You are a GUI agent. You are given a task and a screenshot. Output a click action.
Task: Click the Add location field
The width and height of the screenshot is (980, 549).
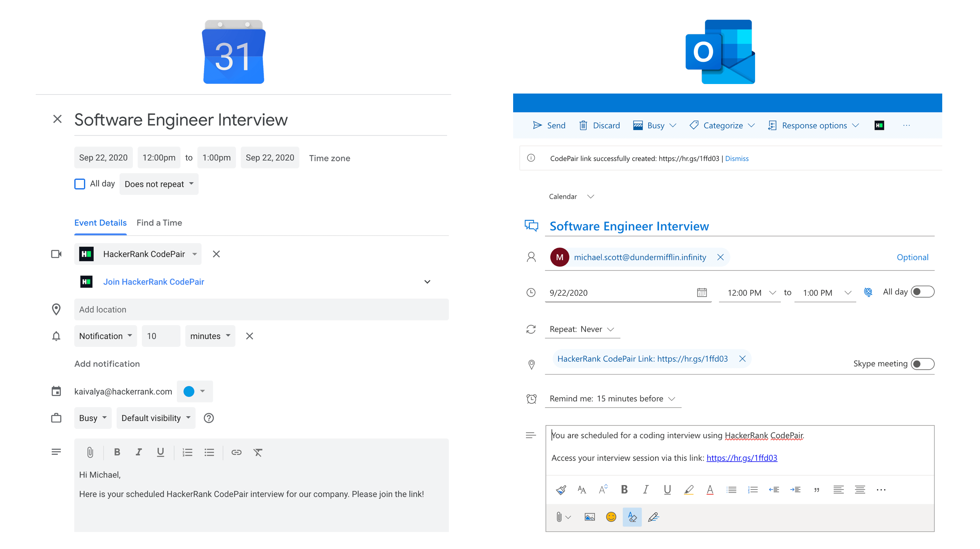click(x=261, y=310)
